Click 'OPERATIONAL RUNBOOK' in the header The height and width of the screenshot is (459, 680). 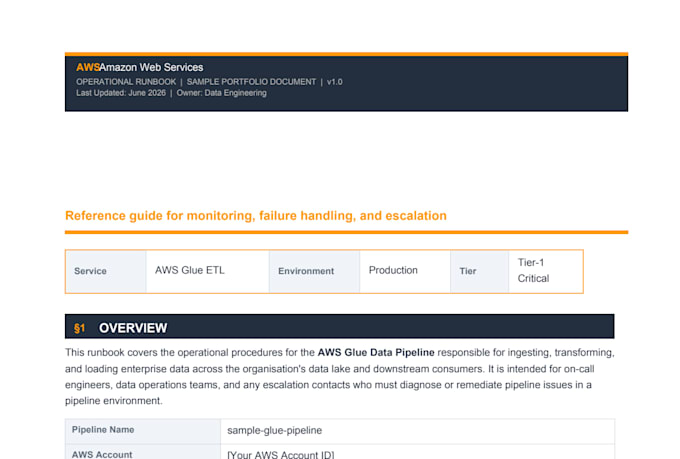[126, 82]
